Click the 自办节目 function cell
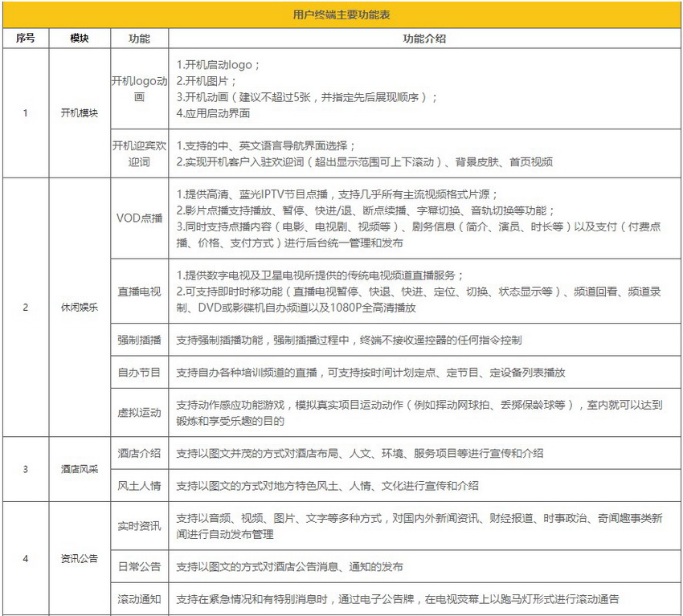683x616 pixels. [139, 372]
